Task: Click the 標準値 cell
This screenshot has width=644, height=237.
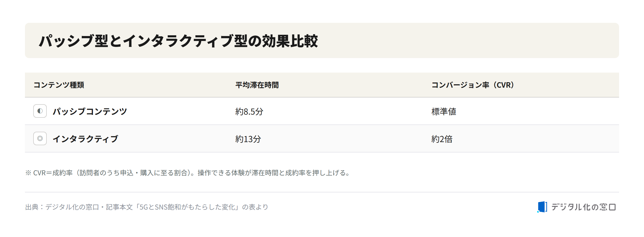Action: pyautogui.click(x=444, y=111)
